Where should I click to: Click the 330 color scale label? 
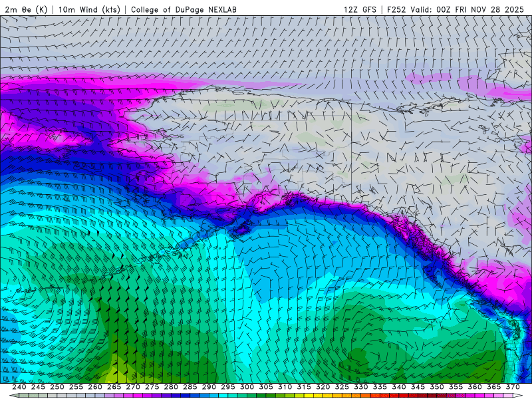click(x=361, y=387)
